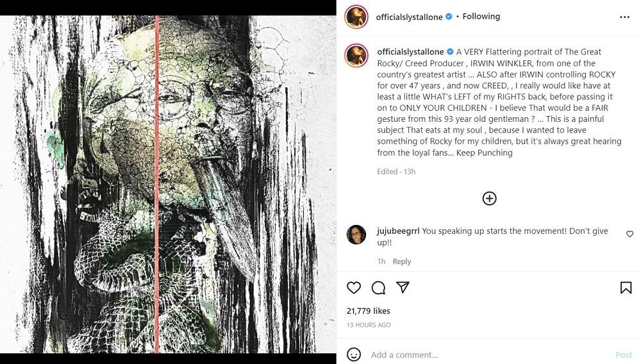Image resolution: width=641 pixels, height=364 pixels.
Task: View the 21,779 likes list
Action: pyautogui.click(x=369, y=311)
